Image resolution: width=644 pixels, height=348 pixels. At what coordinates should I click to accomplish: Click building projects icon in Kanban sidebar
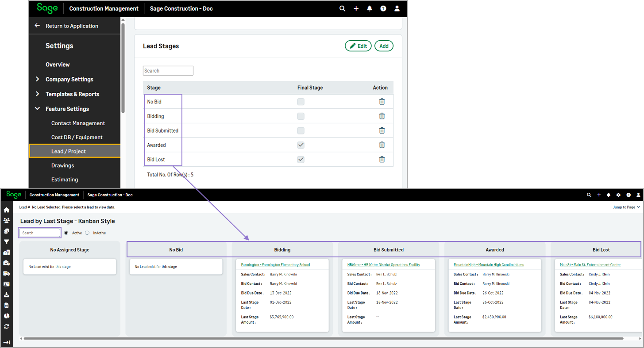point(7,252)
